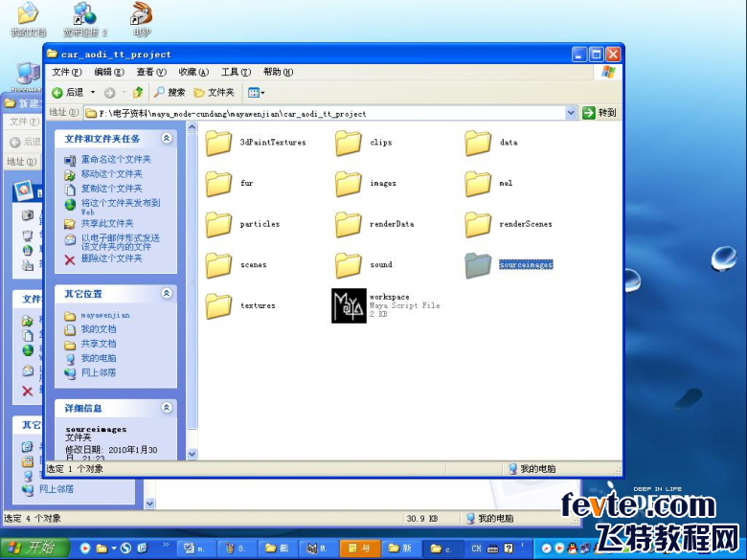The image size is (747, 560).
Task: Open the clips folder icon
Action: pyautogui.click(x=349, y=143)
